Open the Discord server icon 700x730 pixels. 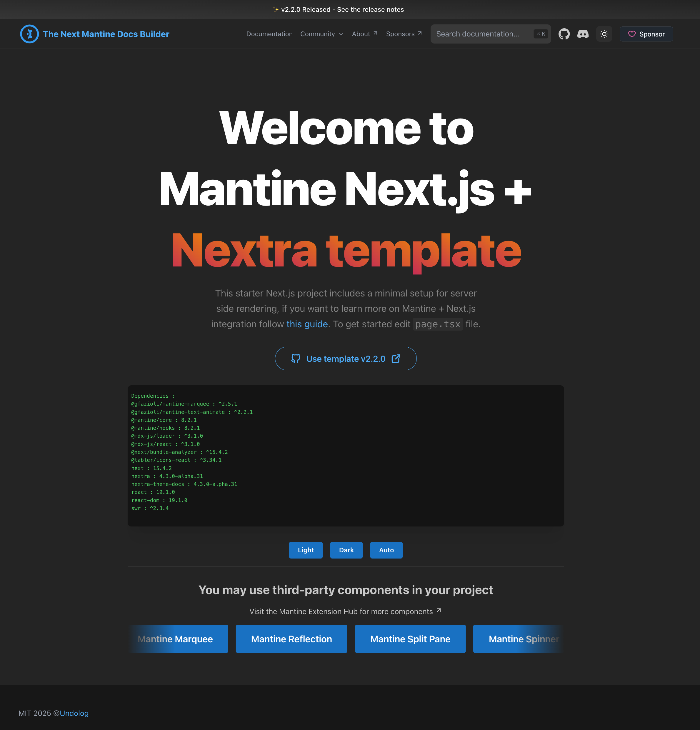pos(583,34)
